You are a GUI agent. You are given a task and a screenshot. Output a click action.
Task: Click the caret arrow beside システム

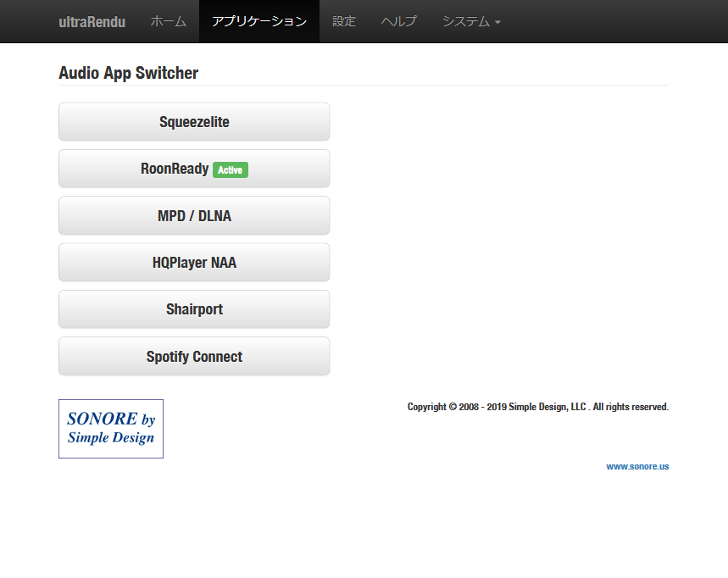(x=497, y=23)
